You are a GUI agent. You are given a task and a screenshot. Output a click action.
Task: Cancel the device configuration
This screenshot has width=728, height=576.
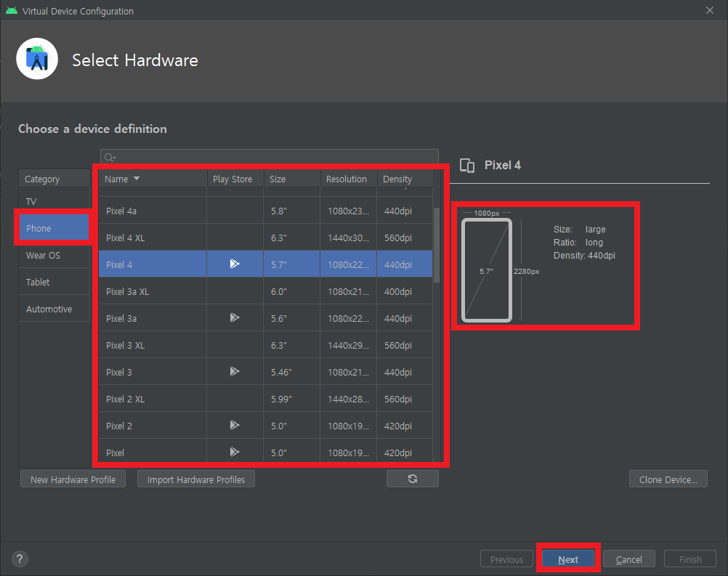628,559
